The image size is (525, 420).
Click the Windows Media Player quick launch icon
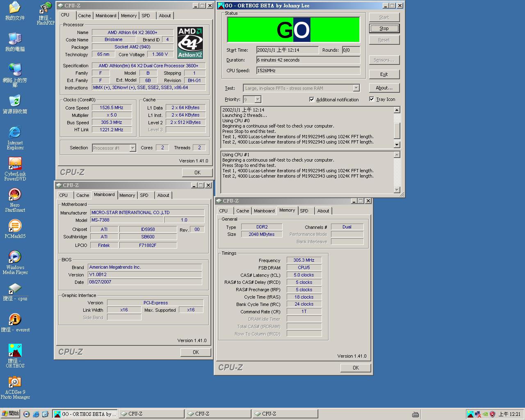tap(27, 414)
